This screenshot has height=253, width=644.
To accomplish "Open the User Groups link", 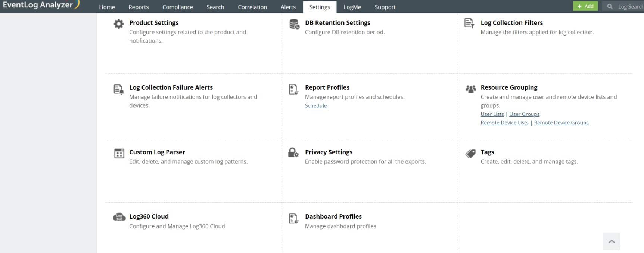I will point(524,114).
